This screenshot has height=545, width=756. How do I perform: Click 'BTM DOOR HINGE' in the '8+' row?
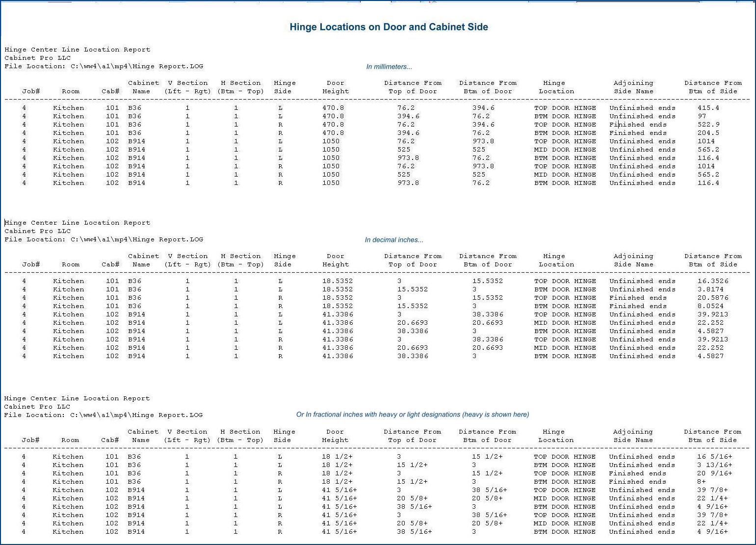[565, 482]
